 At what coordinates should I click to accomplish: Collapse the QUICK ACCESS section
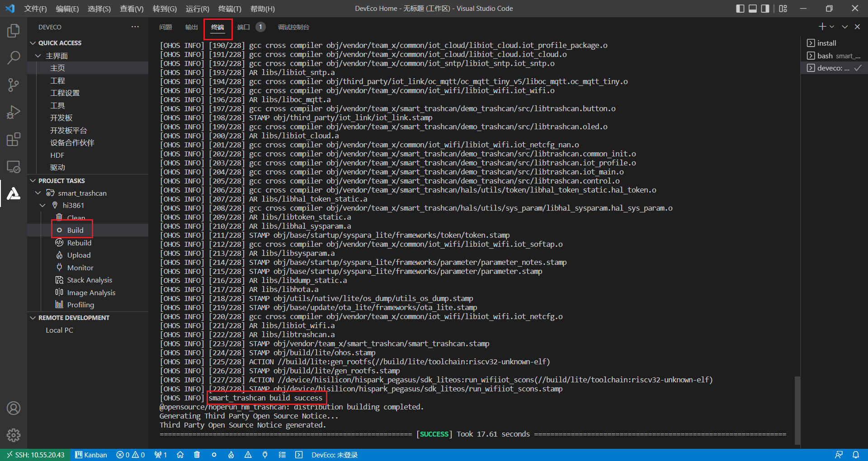(x=33, y=43)
